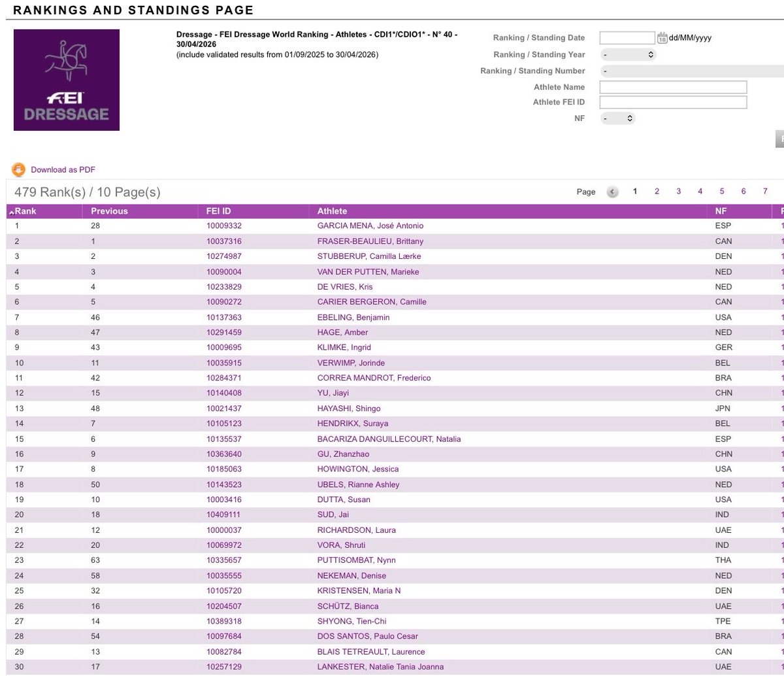
Task: Open athlete BACARIZA DANGUILLECOURT, Natalia
Action: point(389,439)
